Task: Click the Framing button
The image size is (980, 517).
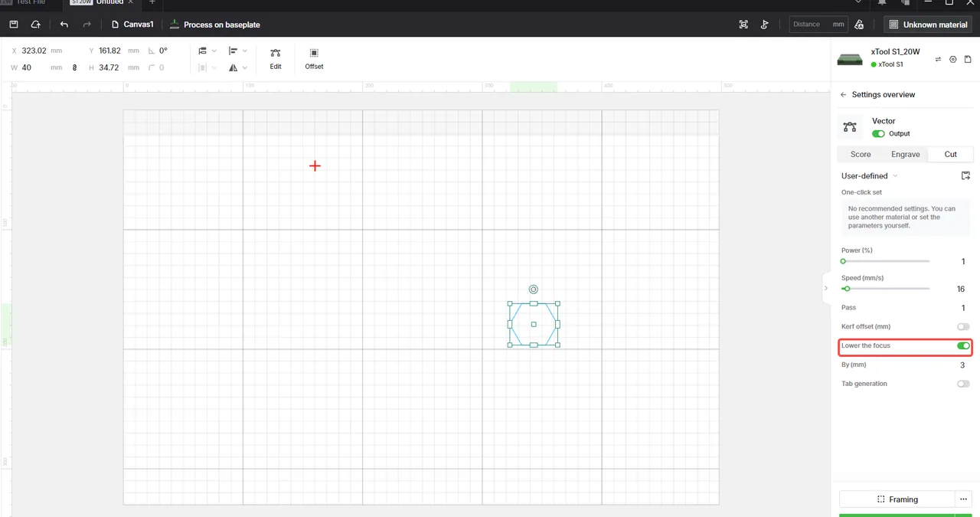Action: point(897,499)
